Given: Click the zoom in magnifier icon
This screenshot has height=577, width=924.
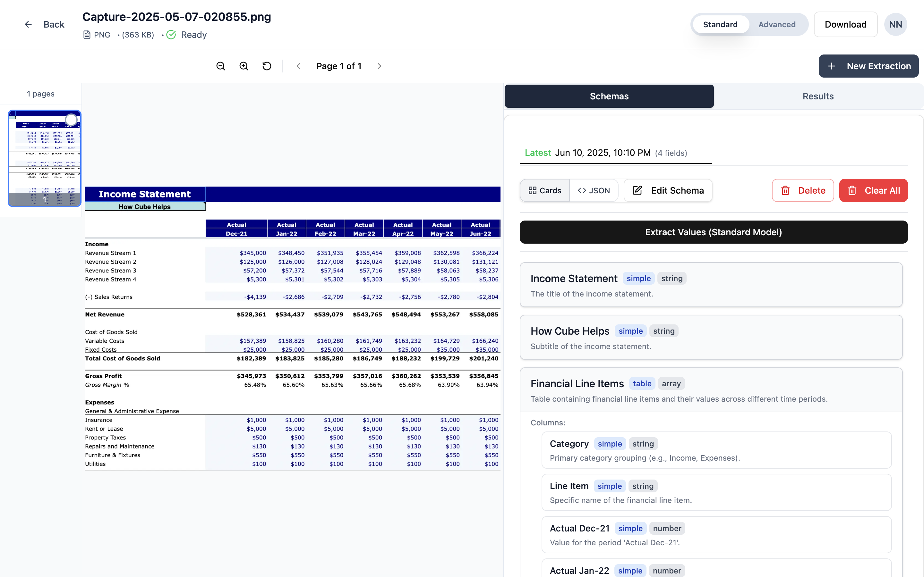Looking at the screenshot, I should click(x=244, y=66).
